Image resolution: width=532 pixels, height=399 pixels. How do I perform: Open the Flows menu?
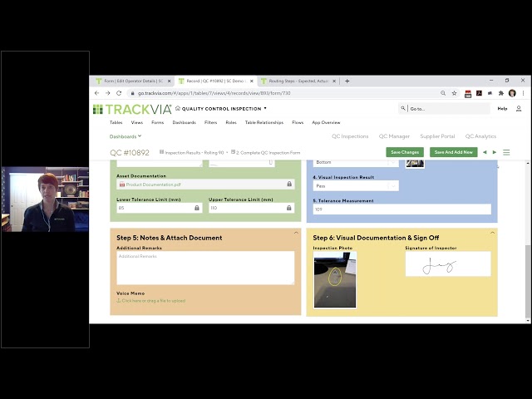click(x=298, y=122)
